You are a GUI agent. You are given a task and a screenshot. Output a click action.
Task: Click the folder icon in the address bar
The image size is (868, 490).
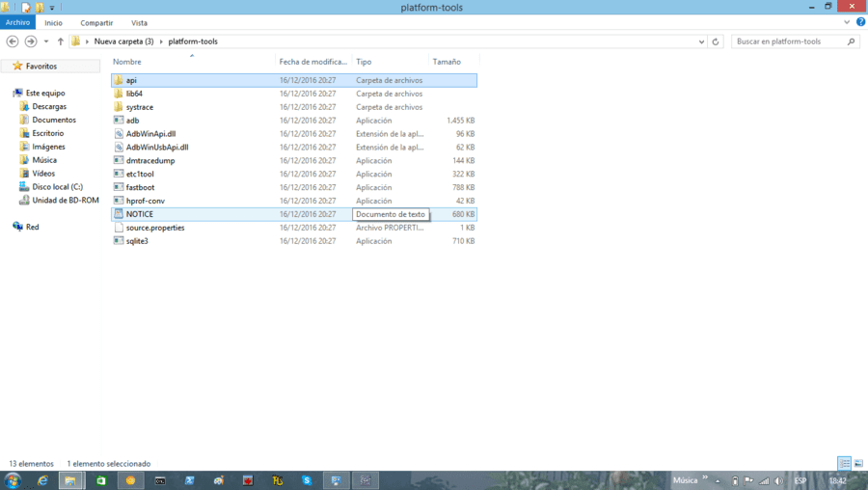[x=76, y=41]
